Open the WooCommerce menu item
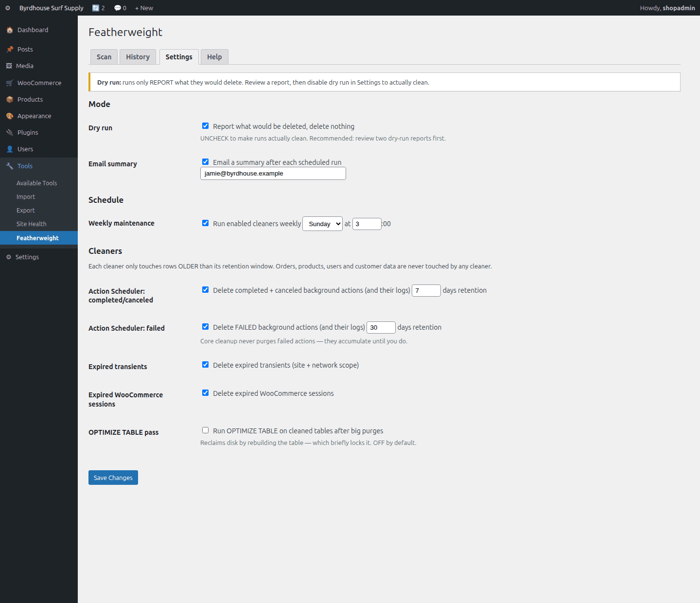 (39, 83)
